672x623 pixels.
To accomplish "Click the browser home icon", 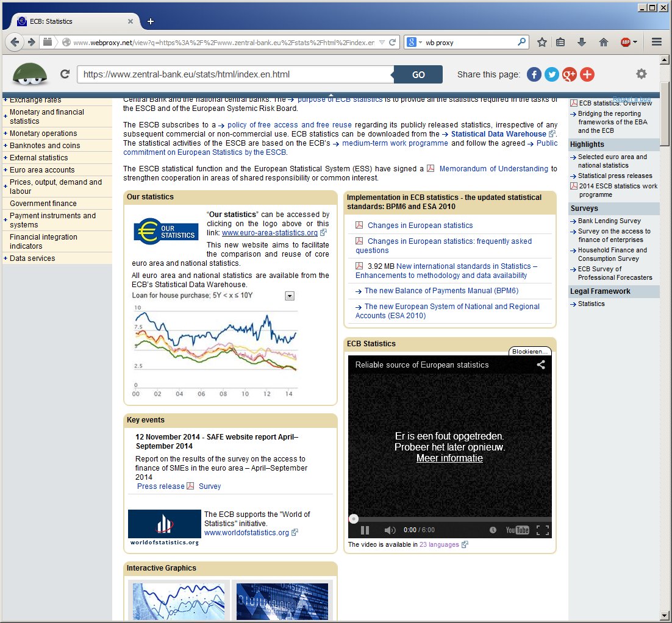I will [603, 42].
